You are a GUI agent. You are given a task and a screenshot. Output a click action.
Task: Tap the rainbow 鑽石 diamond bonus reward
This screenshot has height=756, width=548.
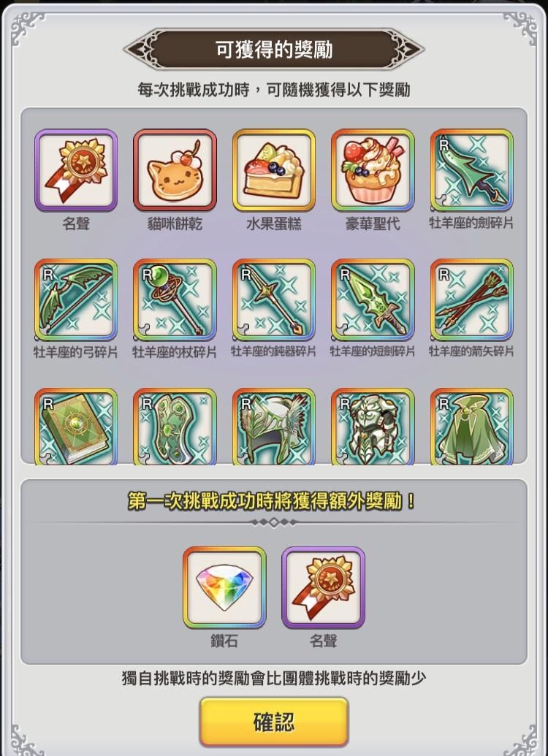[x=224, y=587]
